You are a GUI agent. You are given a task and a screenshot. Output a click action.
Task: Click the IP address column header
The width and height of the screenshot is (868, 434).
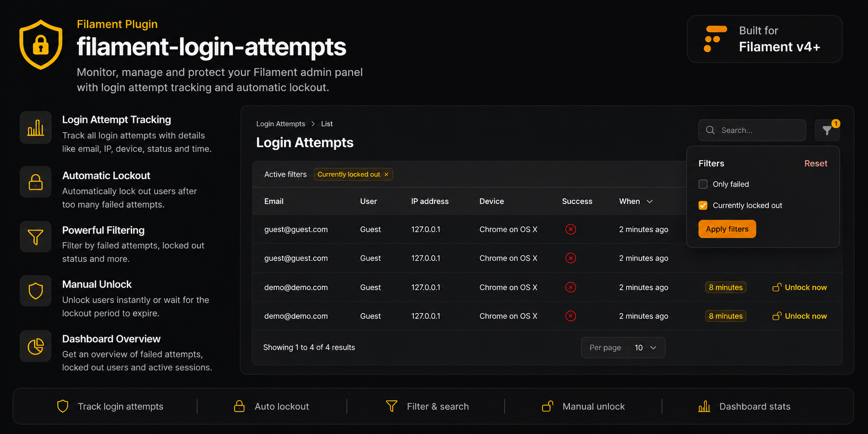point(430,201)
